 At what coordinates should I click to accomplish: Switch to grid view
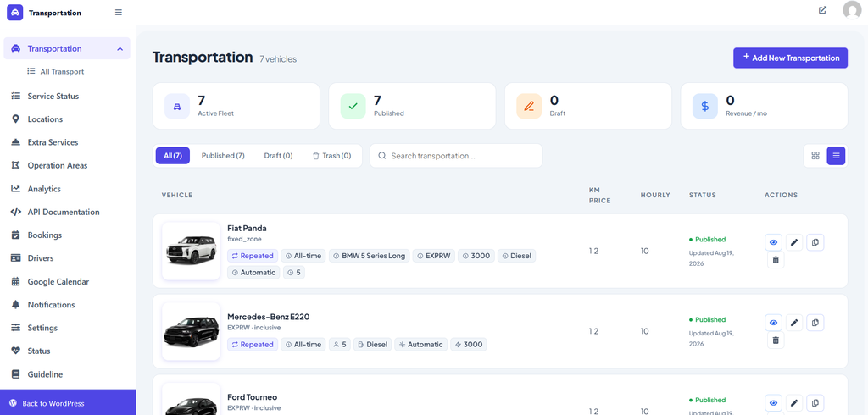tap(815, 156)
